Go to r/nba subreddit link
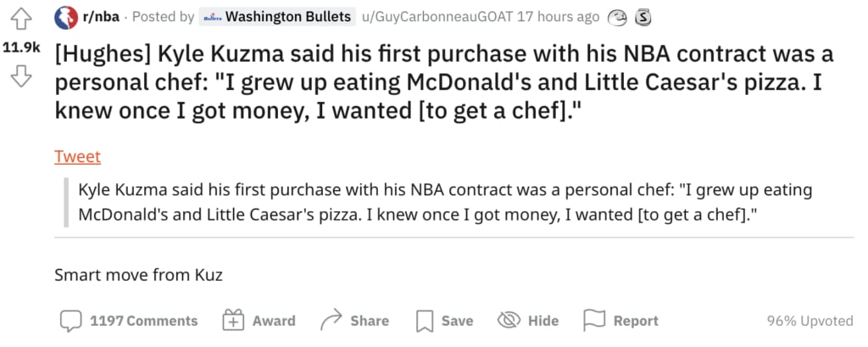Image resolution: width=868 pixels, height=347 pixels. click(101, 17)
